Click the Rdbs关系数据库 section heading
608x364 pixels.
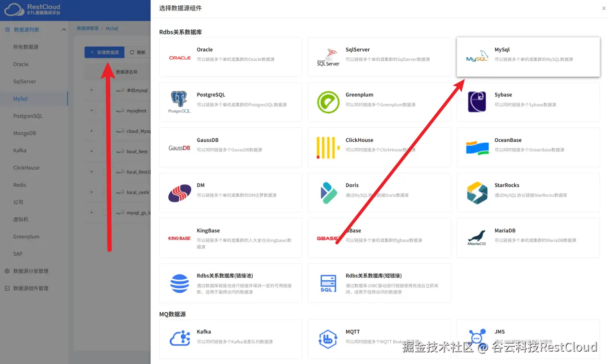click(x=180, y=32)
